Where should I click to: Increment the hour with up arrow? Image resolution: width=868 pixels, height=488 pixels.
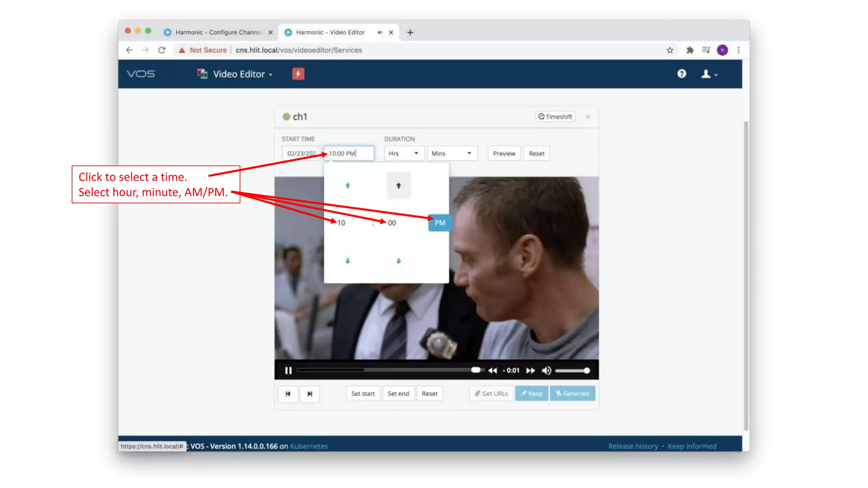point(348,186)
